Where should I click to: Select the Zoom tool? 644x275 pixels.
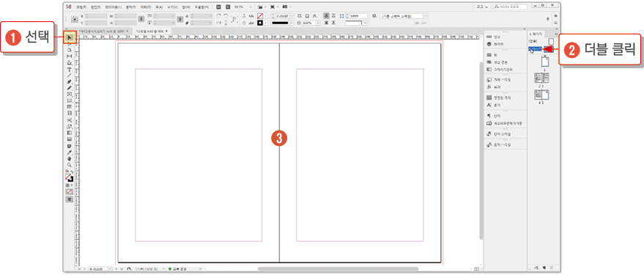[x=70, y=164]
